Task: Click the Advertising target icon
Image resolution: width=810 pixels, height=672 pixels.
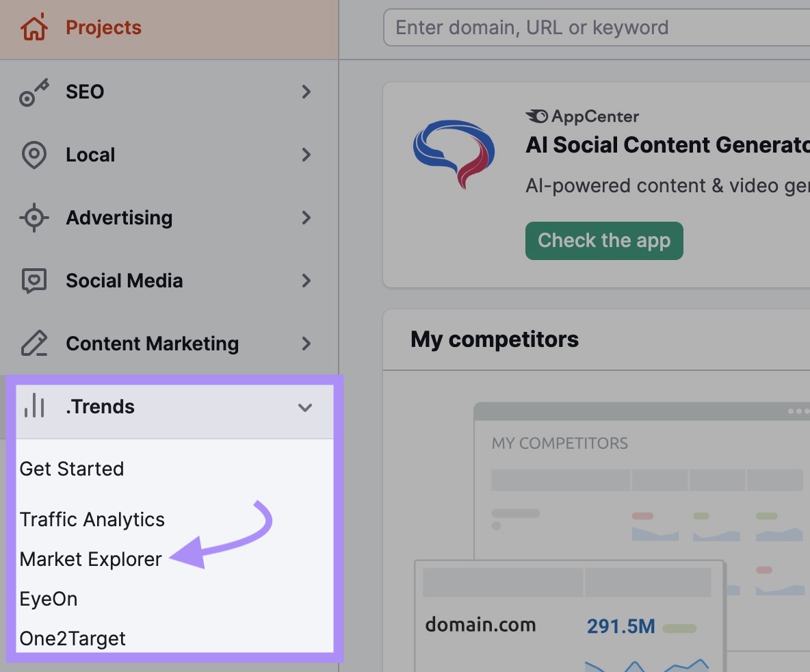Action: coord(33,218)
